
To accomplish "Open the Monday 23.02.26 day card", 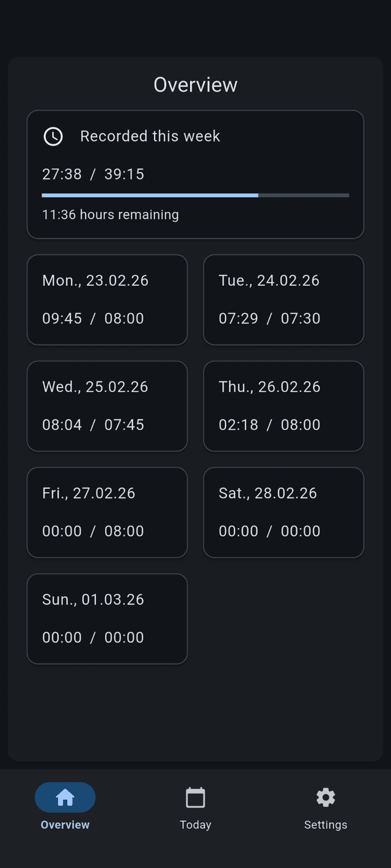I will 107,299.
